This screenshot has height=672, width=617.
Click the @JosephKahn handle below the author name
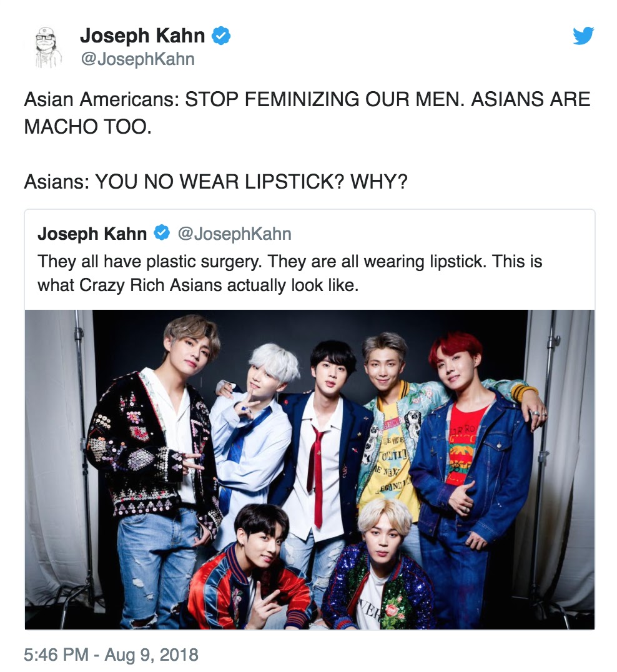pos(137,59)
